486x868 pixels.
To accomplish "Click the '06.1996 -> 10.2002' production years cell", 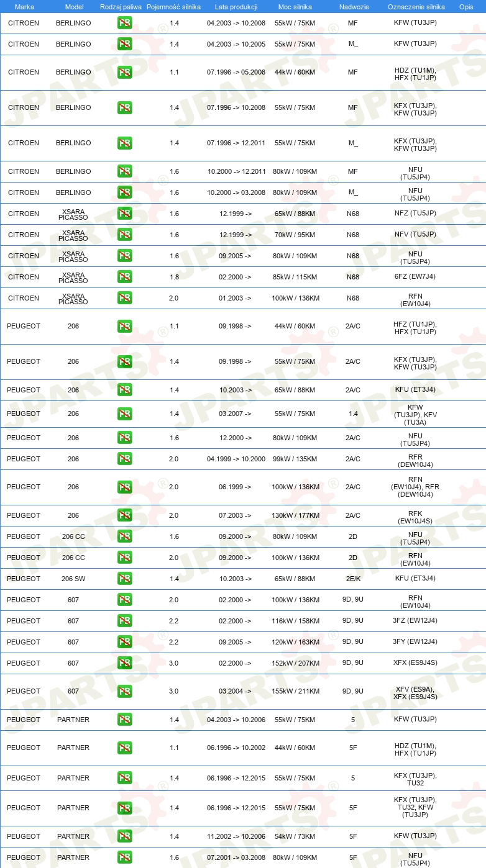I will [236, 748].
